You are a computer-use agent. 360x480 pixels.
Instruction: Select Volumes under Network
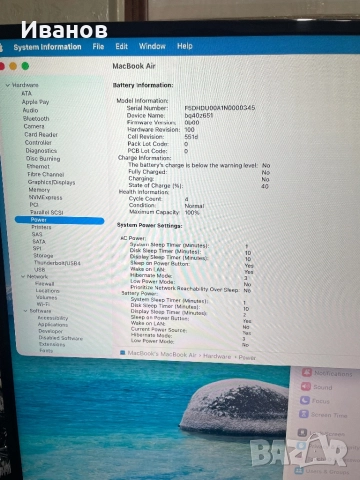point(47,297)
